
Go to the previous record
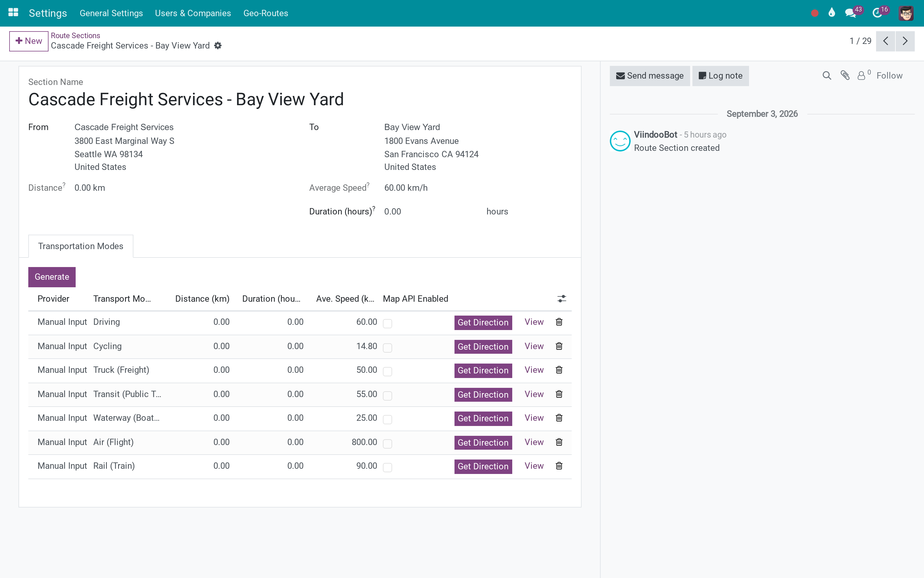click(885, 41)
